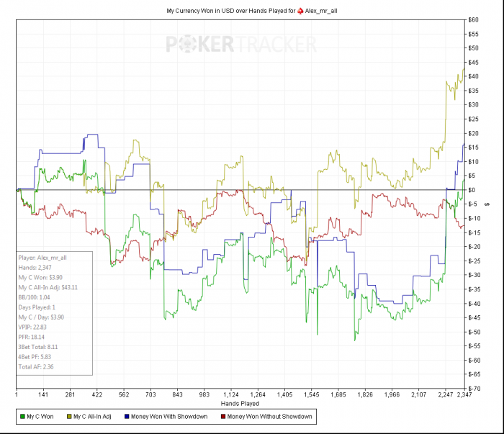Screen dimensions: 504x434
Task: Click the 141 tick on hands axis
Action: [43, 394]
